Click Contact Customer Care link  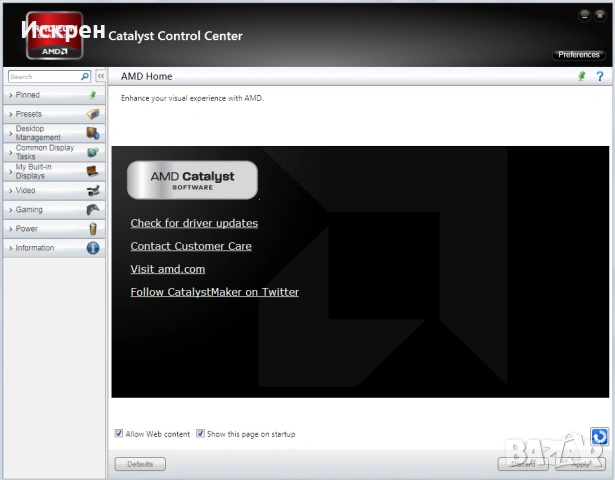(x=191, y=246)
